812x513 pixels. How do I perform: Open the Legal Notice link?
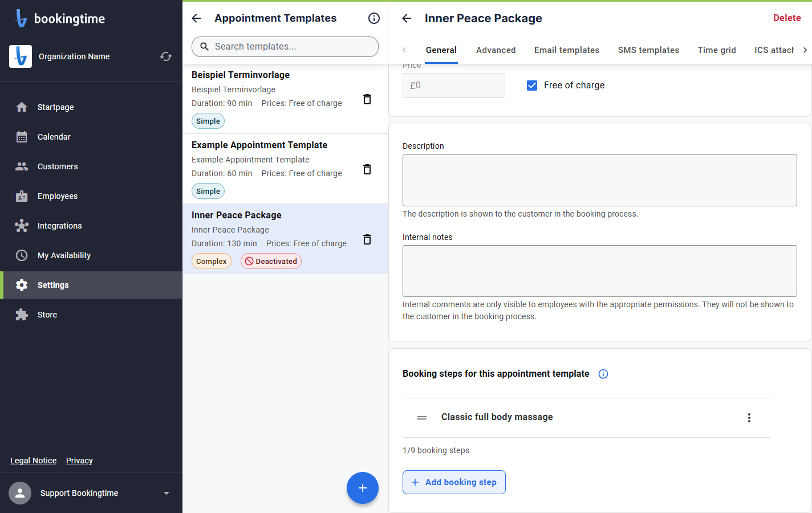34,461
